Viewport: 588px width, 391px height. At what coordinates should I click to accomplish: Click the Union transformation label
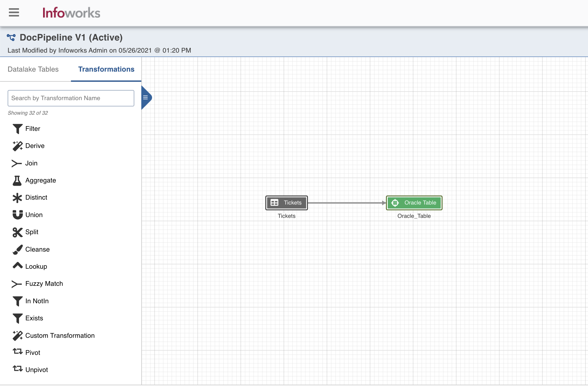[34, 215]
